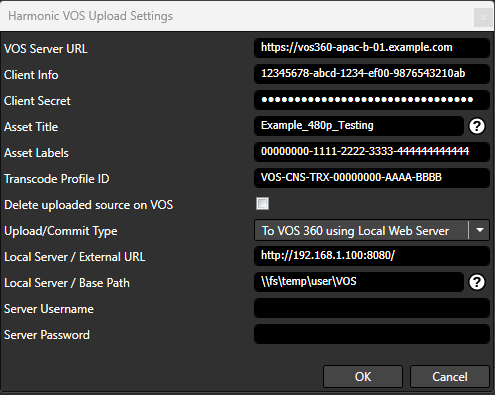495x395 pixels.
Task: Select the empty Server Username field
Action: (372, 308)
